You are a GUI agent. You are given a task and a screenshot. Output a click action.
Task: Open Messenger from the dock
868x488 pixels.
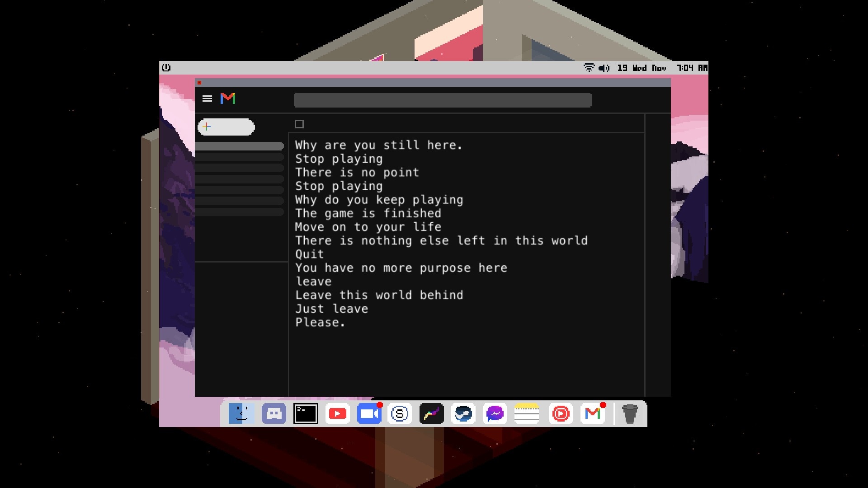[x=495, y=413]
